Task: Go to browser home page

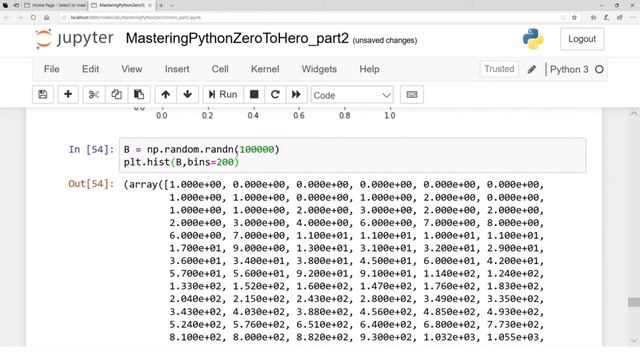Action: click(x=47, y=18)
